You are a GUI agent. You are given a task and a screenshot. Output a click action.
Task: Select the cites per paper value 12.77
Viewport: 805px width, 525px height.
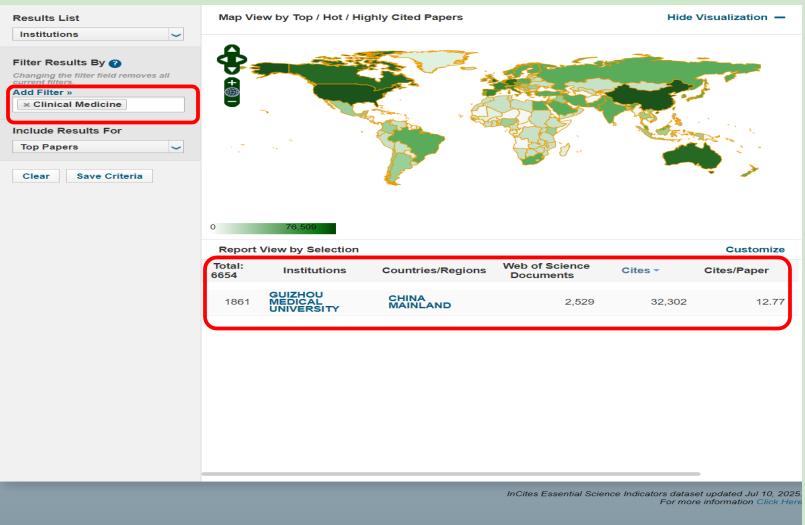click(x=770, y=302)
